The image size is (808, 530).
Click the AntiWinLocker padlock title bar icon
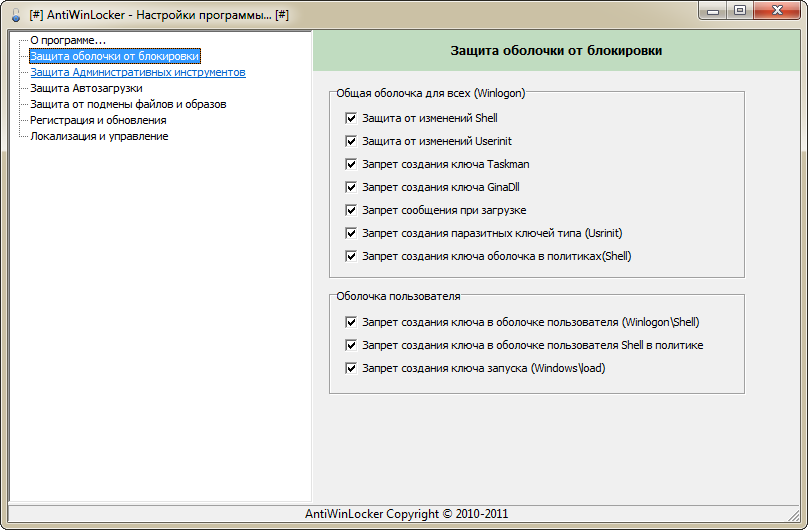click(x=15, y=15)
